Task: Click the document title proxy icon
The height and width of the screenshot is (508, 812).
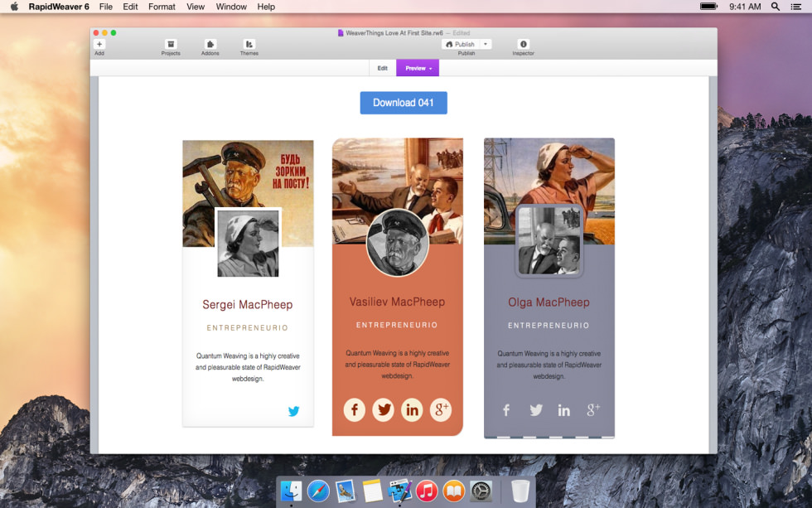Action: point(341,32)
